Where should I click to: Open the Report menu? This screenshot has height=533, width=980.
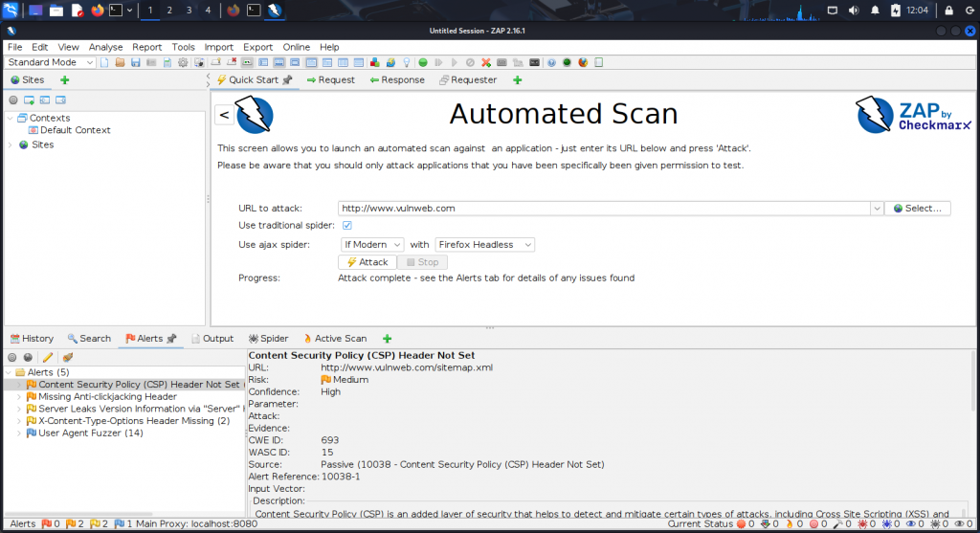[x=146, y=47]
